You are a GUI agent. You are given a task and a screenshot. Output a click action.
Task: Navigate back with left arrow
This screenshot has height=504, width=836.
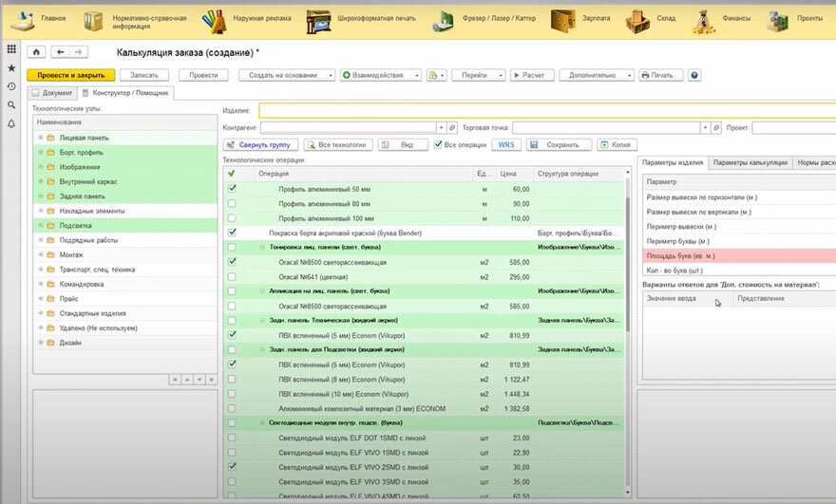coord(60,51)
